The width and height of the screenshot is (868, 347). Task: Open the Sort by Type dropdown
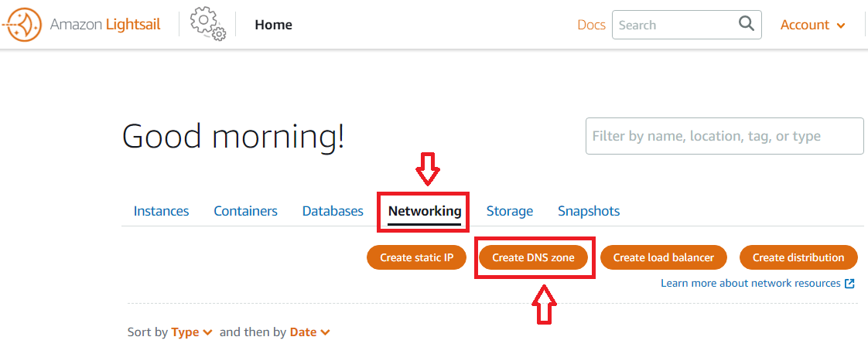191,332
